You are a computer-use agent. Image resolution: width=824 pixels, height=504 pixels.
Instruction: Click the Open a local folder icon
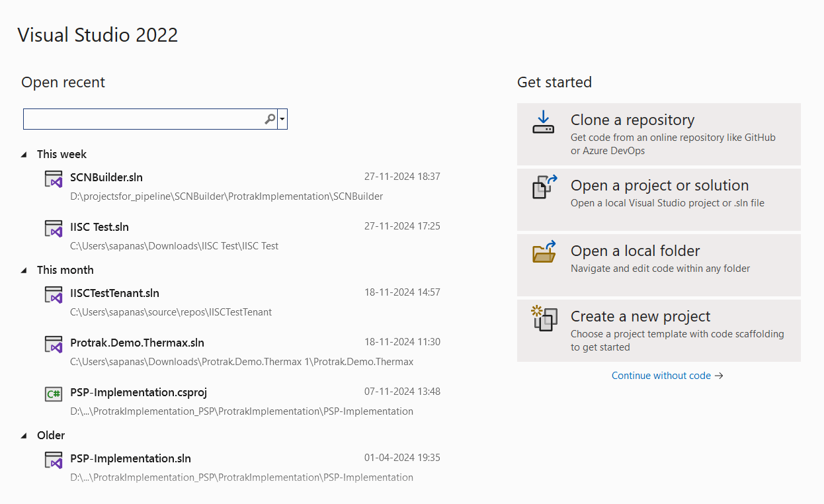[x=544, y=253]
